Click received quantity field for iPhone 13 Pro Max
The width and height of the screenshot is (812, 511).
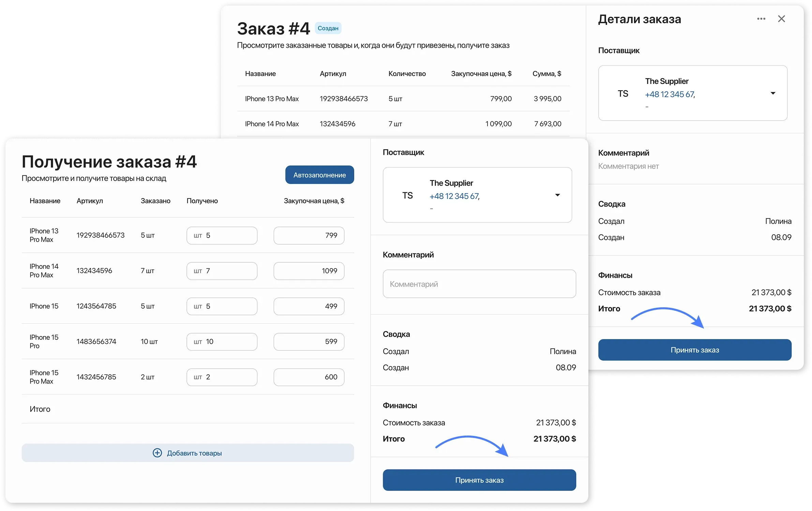(222, 235)
